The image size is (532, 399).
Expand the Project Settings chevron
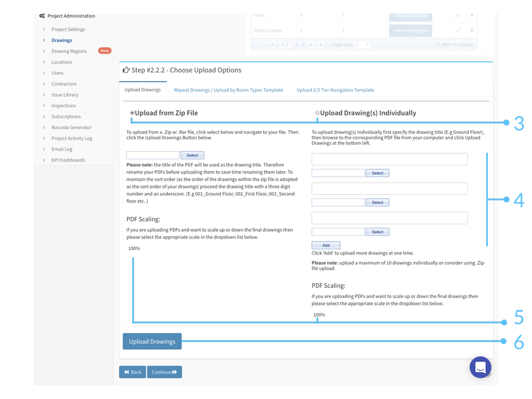[x=44, y=30]
